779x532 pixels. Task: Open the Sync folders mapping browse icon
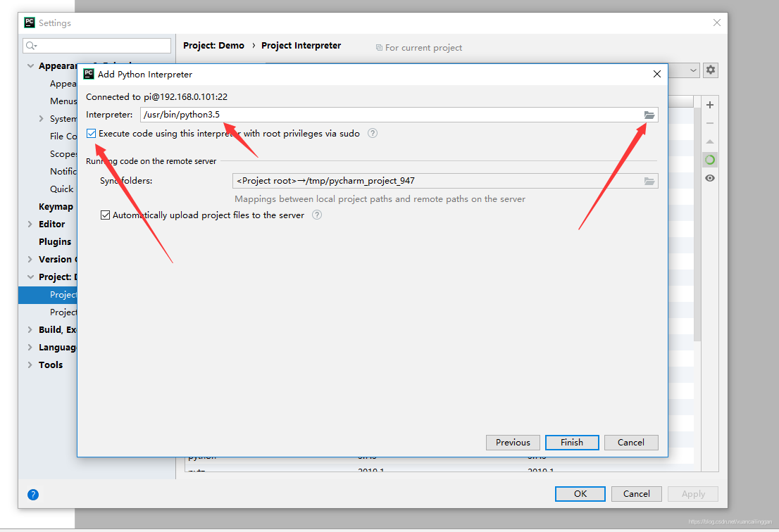[649, 181]
